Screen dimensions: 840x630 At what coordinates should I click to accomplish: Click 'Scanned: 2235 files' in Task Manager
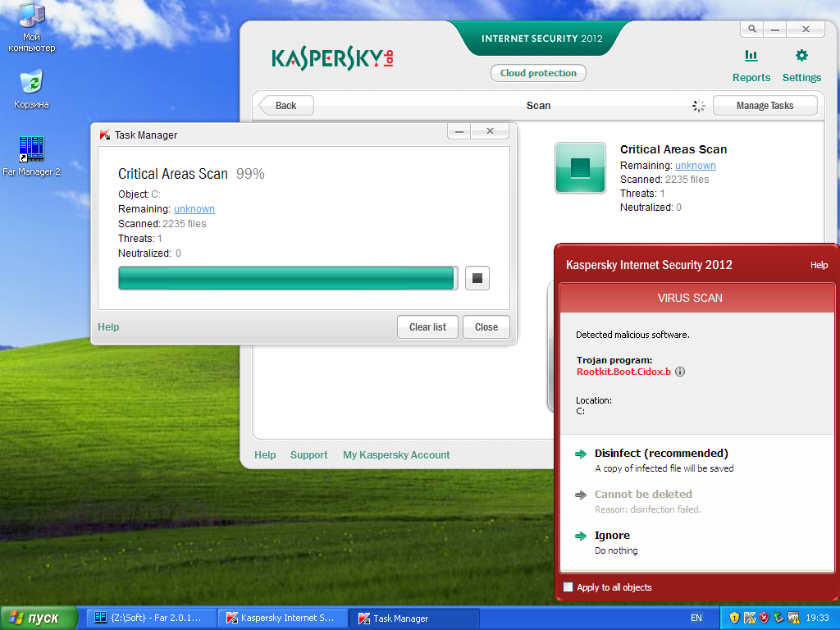coord(162,223)
